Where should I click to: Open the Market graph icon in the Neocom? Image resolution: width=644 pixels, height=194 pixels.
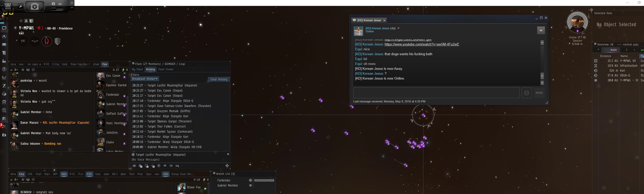click(4, 77)
